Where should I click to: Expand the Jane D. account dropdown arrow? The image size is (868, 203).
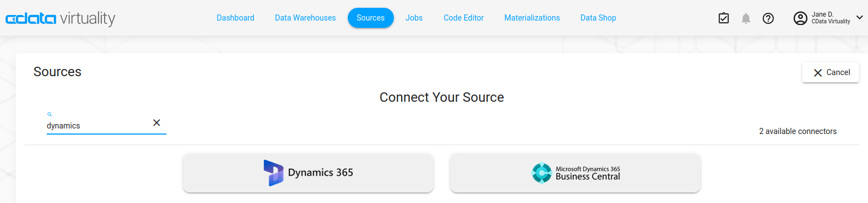point(859,18)
